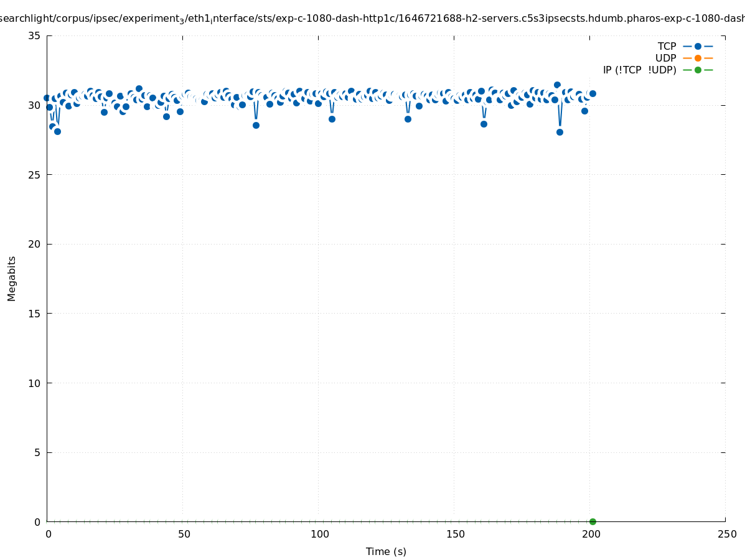Select the highest TCP point near 188 seconds
The height and width of the screenshot is (560, 745).
pos(557,85)
